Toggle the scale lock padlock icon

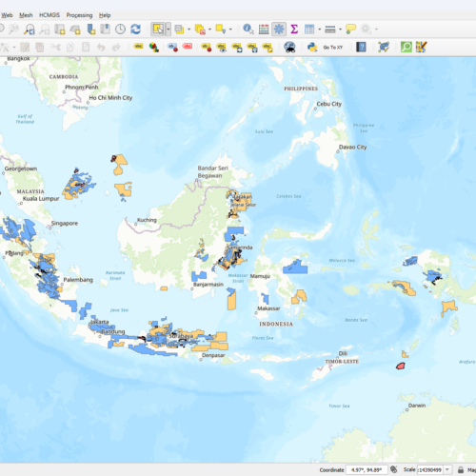[461, 469]
